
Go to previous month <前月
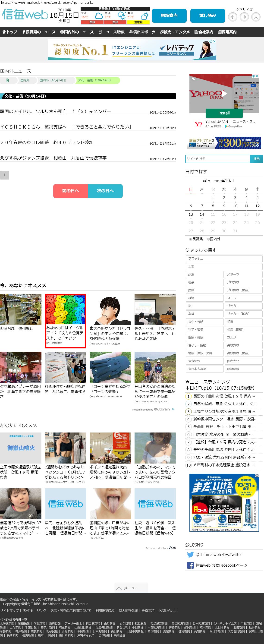coord(206,181)
